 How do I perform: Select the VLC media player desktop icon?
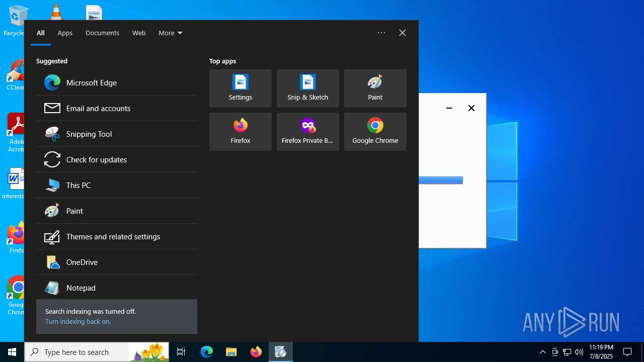point(56,12)
